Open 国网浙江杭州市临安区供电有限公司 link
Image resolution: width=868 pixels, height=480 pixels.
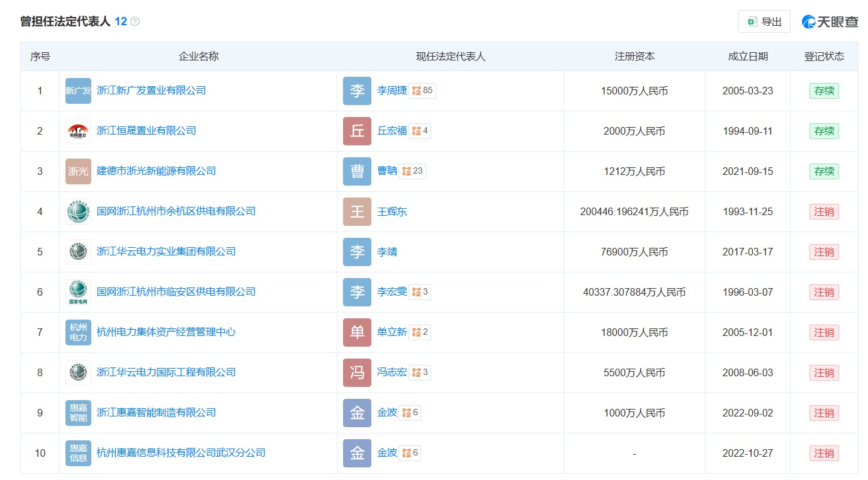(176, 292)
